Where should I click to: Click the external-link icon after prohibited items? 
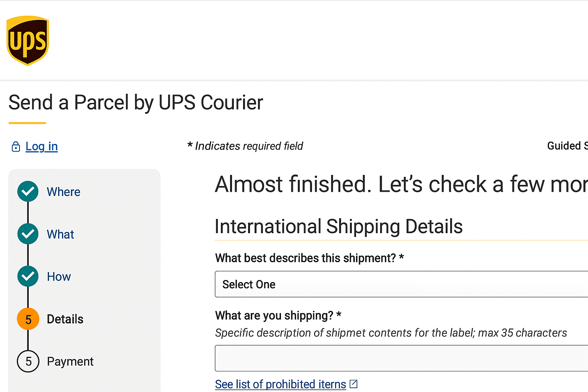pyautogui.click(x=354, y=384)
